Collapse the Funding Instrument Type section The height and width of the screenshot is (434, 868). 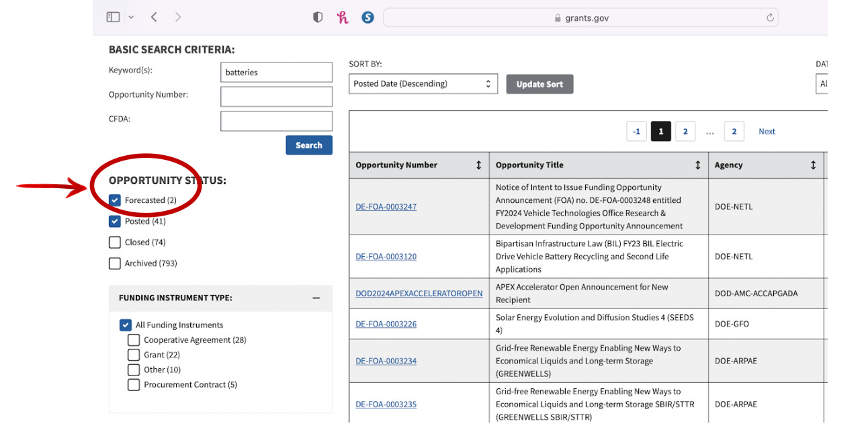coord(316,298)
